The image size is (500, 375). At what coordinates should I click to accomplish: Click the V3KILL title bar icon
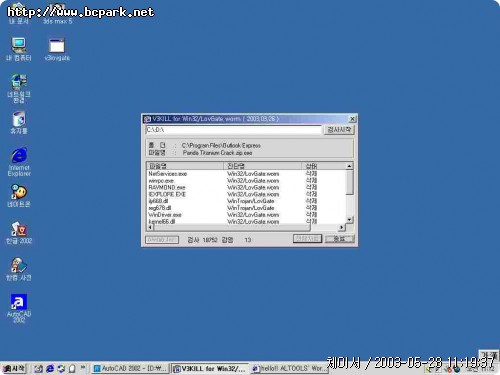(147, 119)
